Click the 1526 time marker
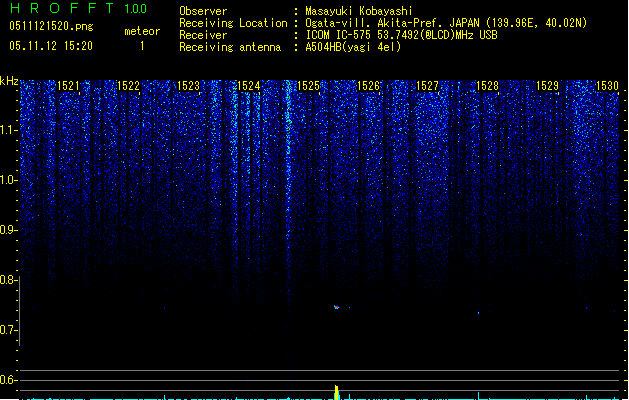The width and height of the screenshot is (629, 400). (x=368, y=86)
